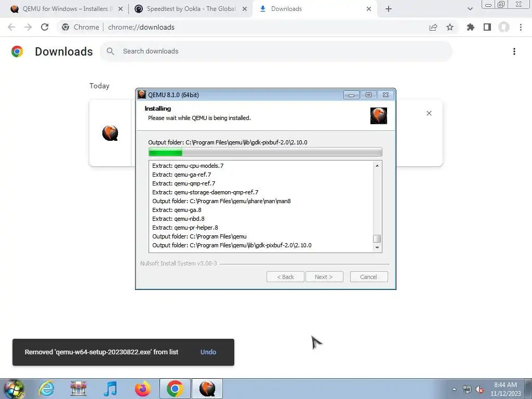Image resolution: width=532 pixels, height=399 pixels.
Task: Minimize the QEMU installer window
Action: click(x=351, y=95)
